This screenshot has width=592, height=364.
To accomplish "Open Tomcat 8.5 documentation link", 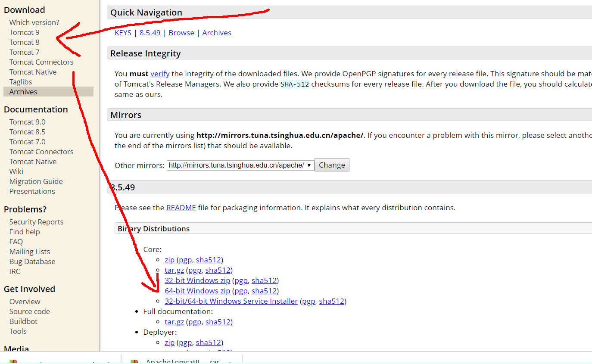I will [x=28, y=132].
